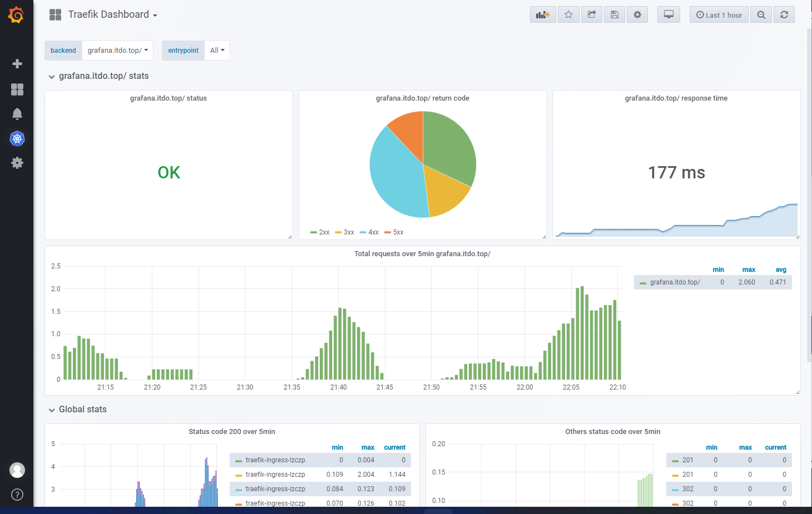Open dashboard settings gear in top toolbar

pyautogui.click(x=637, y=15)
